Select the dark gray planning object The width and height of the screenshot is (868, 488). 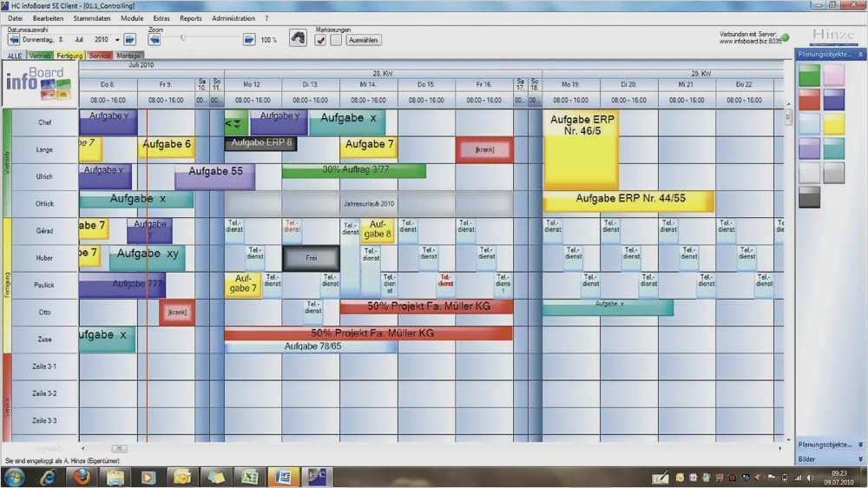pos(809,197)
